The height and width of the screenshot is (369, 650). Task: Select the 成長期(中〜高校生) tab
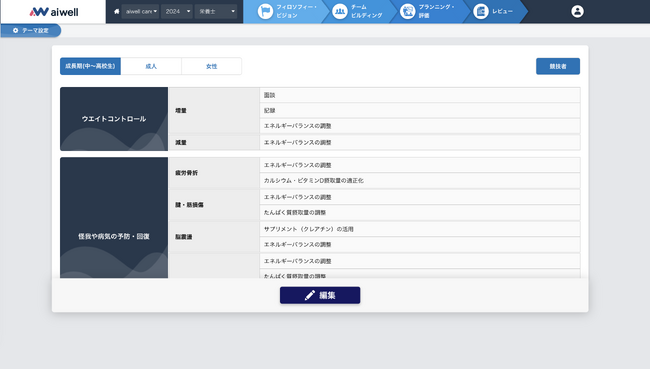pyautogui.click(x=90, y=66)
